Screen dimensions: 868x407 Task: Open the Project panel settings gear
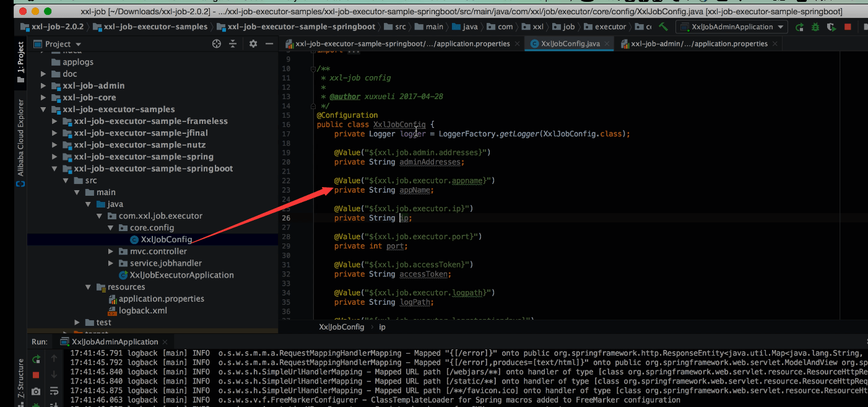point(253,44)
